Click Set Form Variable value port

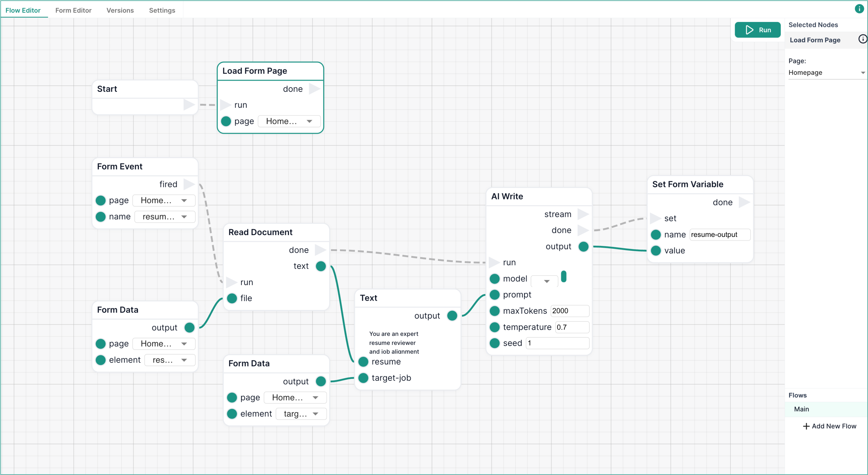click(x=655, y=250)
